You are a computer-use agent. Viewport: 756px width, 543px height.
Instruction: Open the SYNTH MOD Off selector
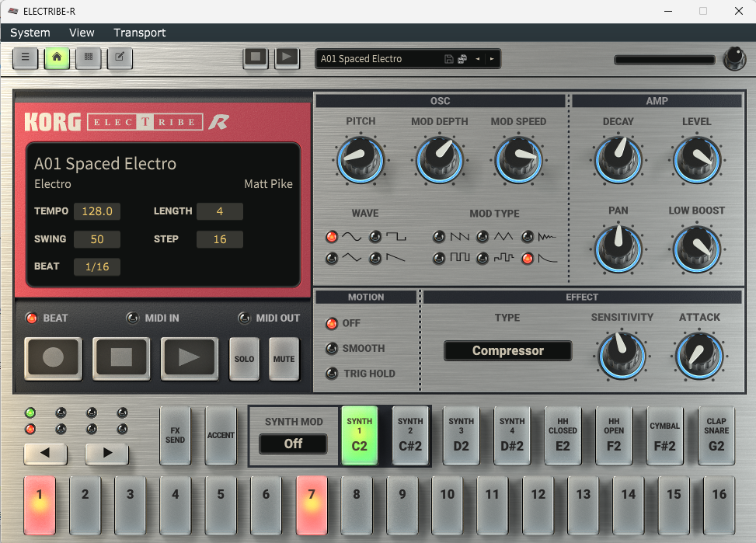click(293, 444)
